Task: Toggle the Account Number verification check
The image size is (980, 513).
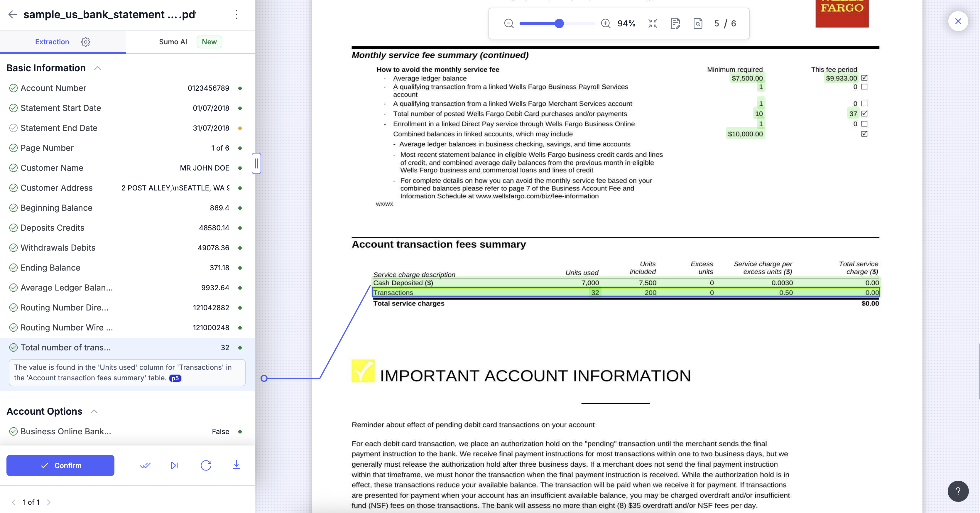Action: pos(13,88)
